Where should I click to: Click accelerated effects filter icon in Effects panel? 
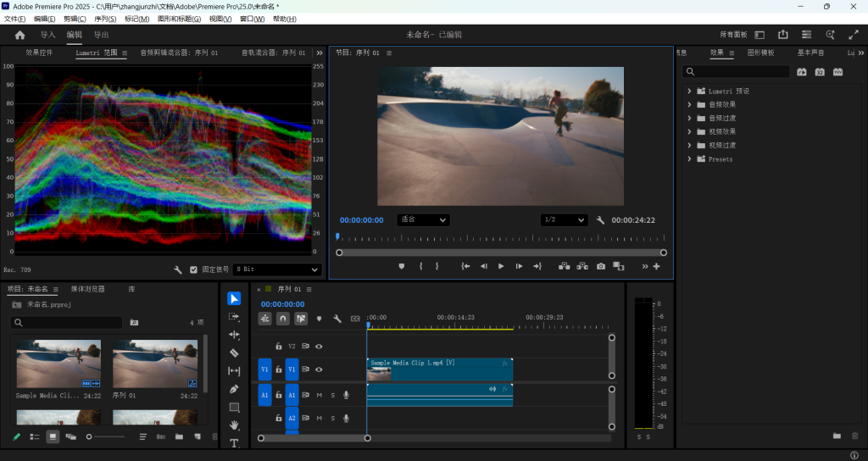click(802, 71)
